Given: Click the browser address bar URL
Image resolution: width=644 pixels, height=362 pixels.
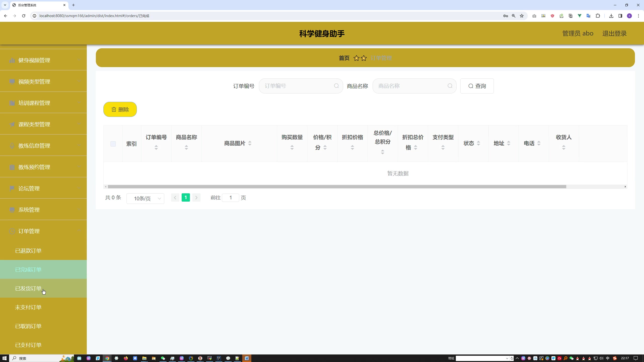Looking at the screenshot, I should [x=94, y=16].
